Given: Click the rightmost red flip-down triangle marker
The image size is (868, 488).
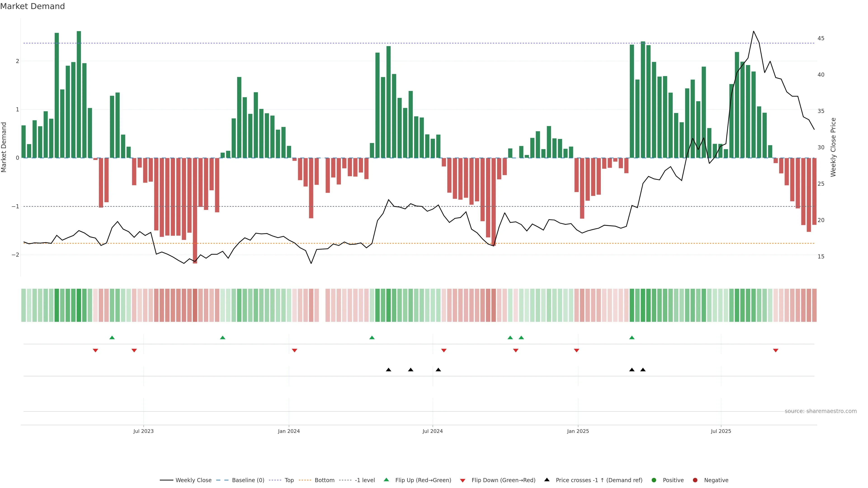Looking at the screenshot, I should [776, 351].
